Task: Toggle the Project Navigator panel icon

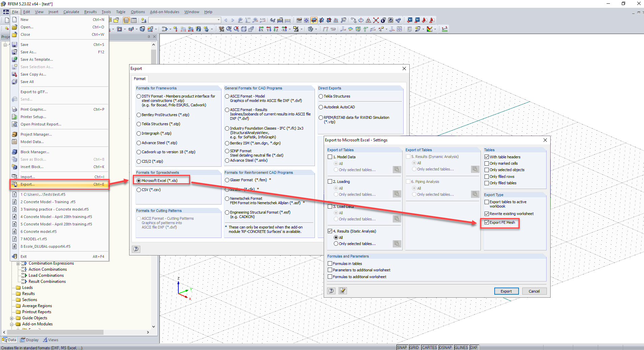Action: click(126, 20)
